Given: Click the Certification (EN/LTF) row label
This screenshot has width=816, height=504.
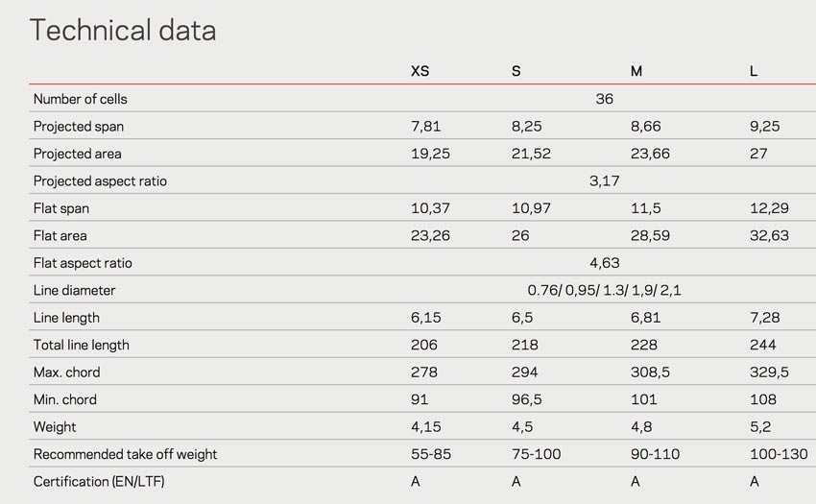Looking at the screenshot, I should coord(99,482).
